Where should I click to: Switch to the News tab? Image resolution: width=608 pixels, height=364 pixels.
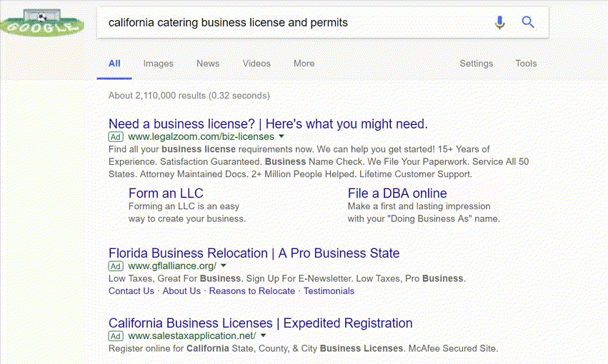208,64
